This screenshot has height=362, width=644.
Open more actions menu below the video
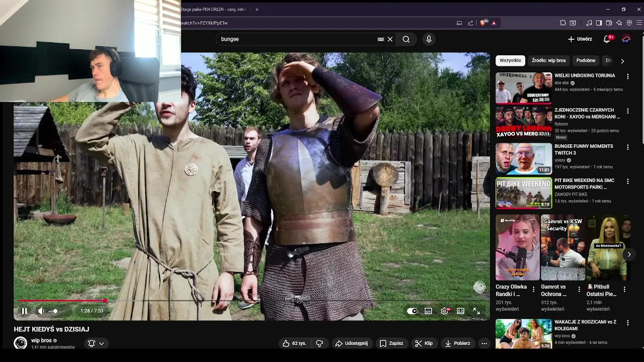484,343
